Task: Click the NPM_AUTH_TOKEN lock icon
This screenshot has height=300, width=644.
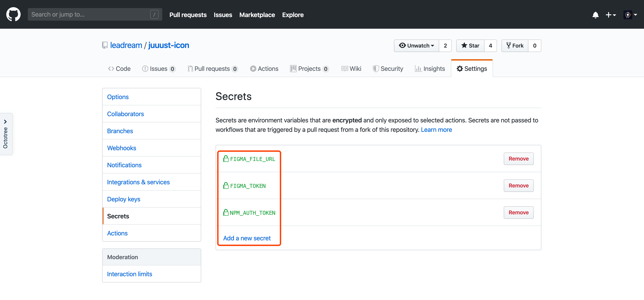Action: point(226,212)
